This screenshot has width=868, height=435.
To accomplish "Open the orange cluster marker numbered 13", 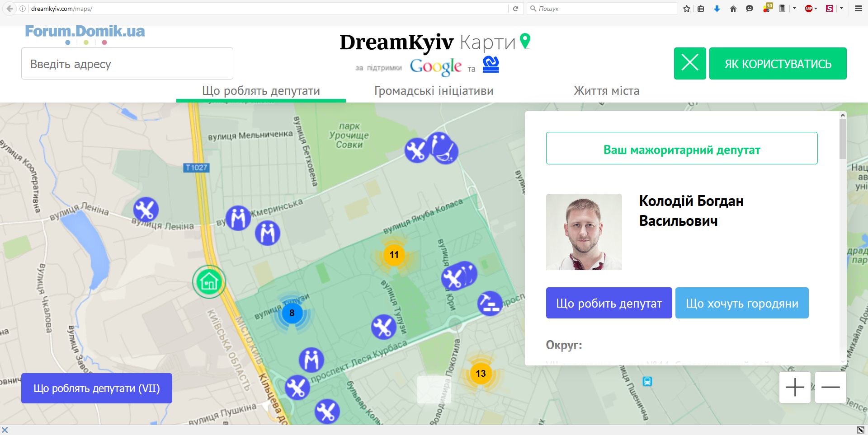I will coord(481,374).
